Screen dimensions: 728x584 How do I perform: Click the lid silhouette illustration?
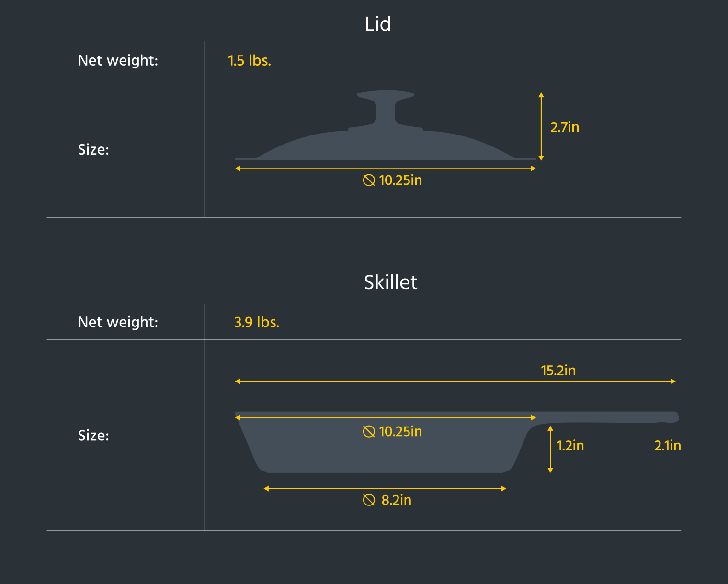[x=385, y=125]
